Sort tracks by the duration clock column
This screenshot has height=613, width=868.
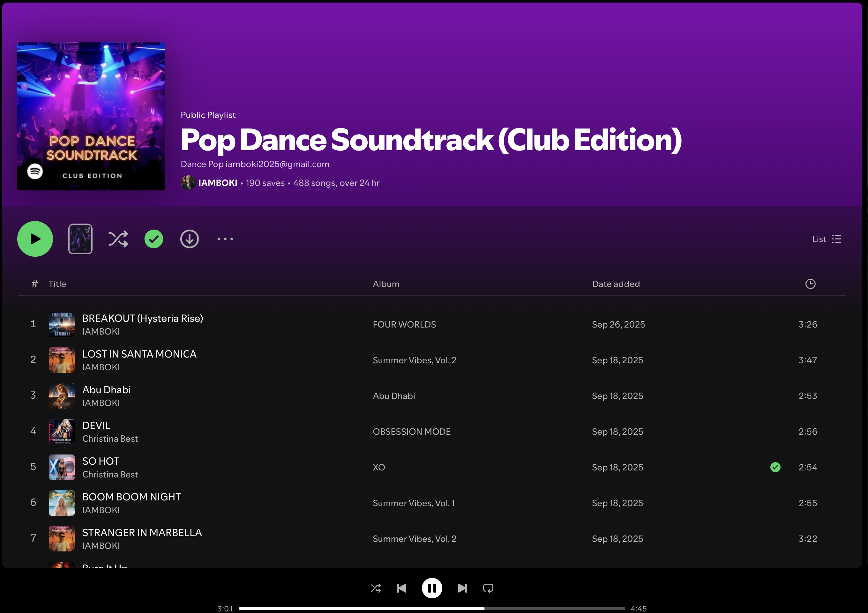coord(810,284)
